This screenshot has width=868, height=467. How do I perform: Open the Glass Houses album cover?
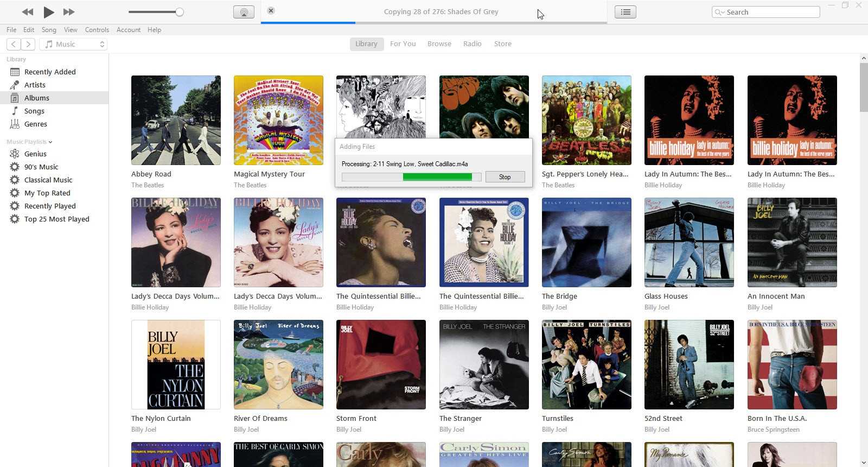(x=689, y=242)
